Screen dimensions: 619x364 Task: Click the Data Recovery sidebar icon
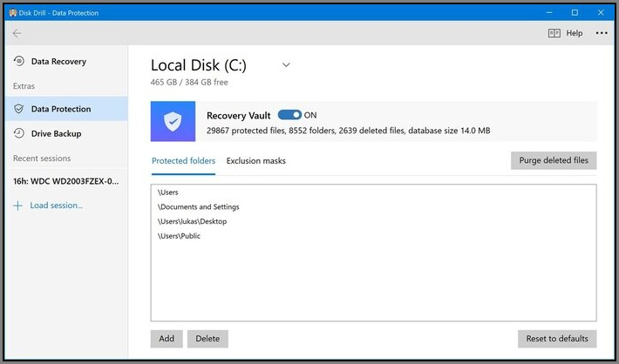pos(18,61)
